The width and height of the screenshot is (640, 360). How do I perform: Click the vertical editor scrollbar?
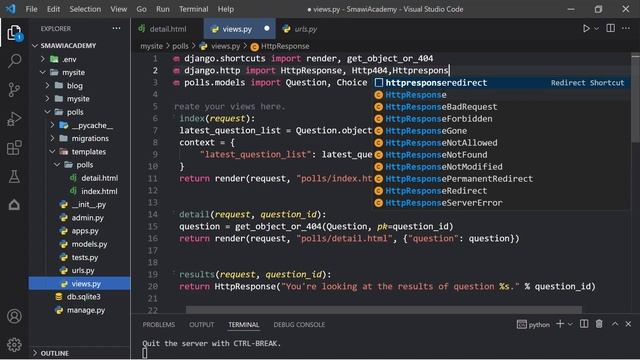(x=635, y=99)
